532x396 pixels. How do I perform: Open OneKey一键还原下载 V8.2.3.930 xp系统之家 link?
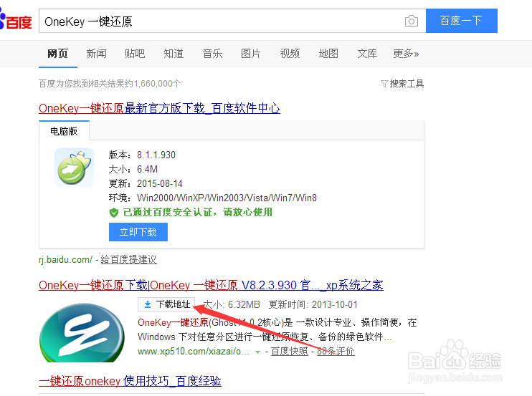pyautogui.click(x=211, y=285)
